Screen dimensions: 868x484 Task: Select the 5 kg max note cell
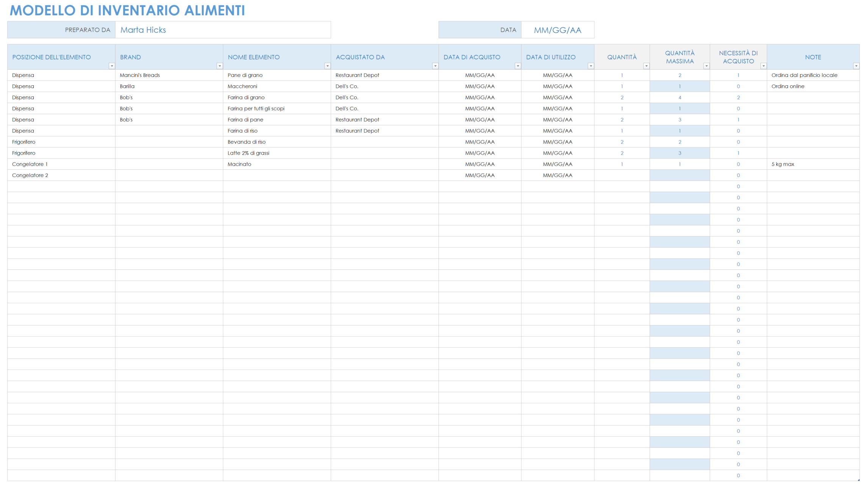point(813,164)
